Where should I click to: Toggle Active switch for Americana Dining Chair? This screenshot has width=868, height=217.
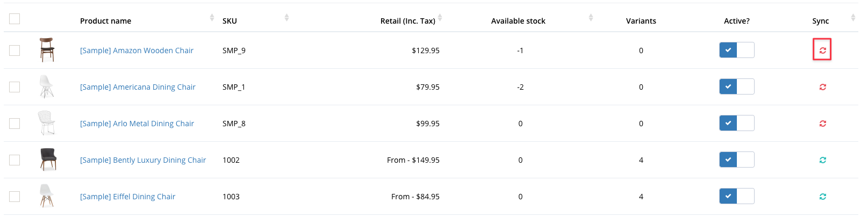[736, 86]
